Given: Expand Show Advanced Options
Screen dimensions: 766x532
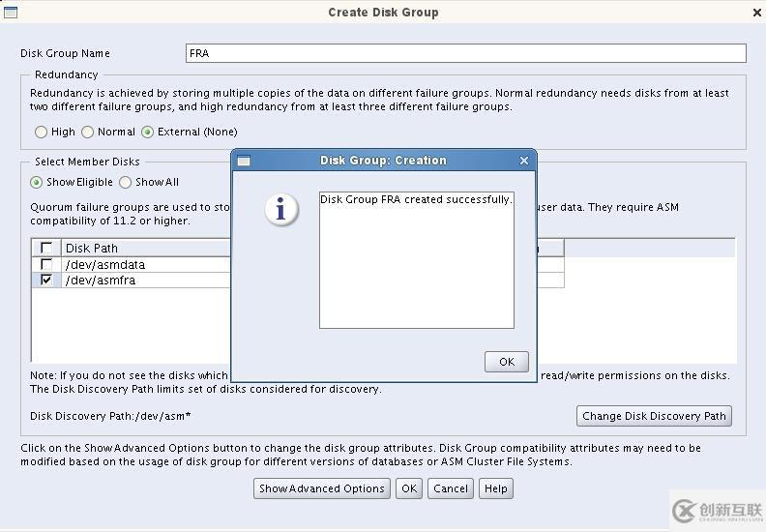Looking at the screenshot, I should pyautogui.click(x=321, y=488).
